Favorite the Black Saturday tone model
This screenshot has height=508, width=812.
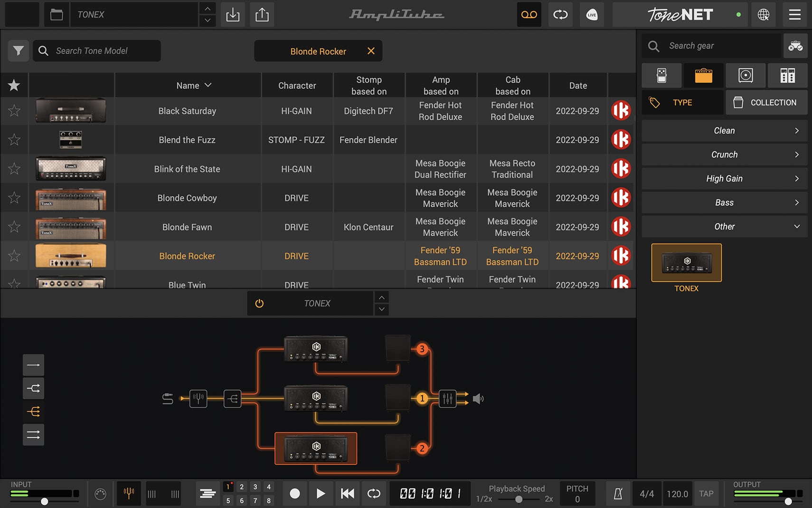(x=14, y=111)
